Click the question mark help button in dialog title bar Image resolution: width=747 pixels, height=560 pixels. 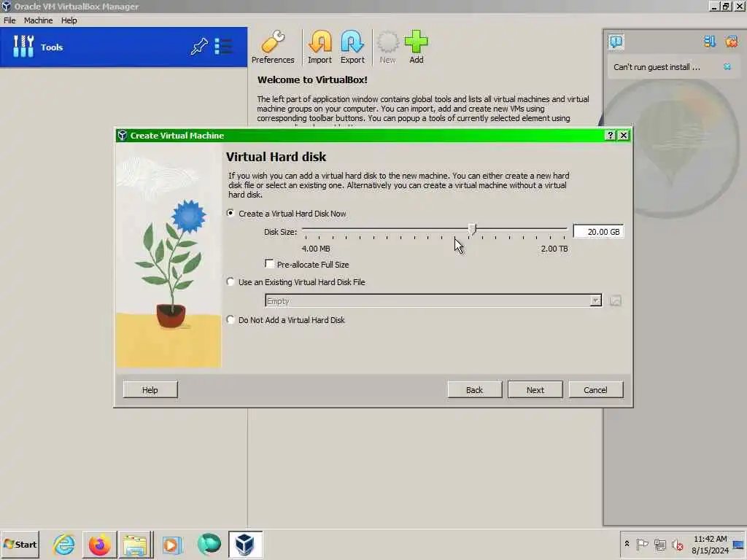coord(610,135)
